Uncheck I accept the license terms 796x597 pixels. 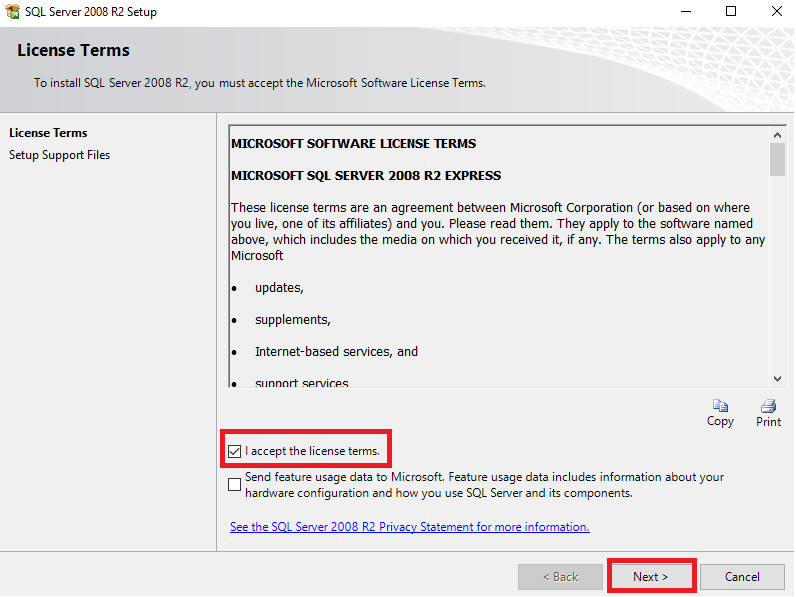pyautogui.click(x=235, y=451)
